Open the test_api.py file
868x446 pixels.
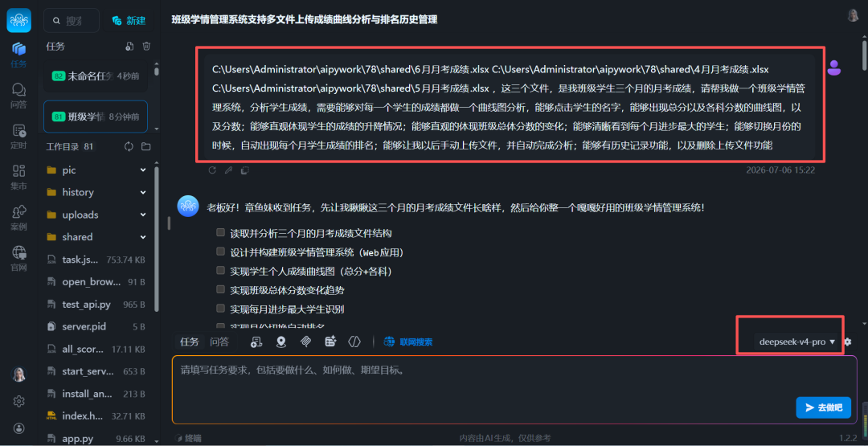point(97,305)
